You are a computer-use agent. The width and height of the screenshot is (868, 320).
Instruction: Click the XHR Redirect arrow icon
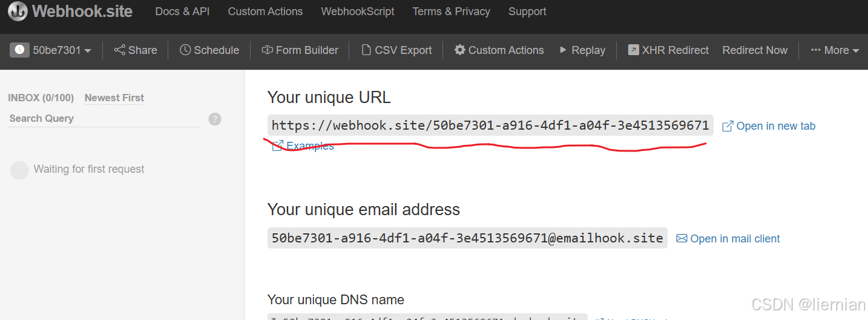pyautogui.click(x=633, y=50)
